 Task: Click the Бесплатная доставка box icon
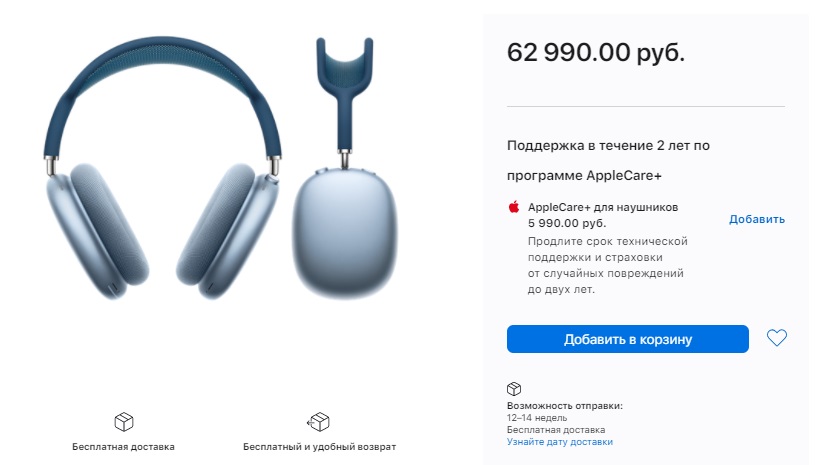124,422
